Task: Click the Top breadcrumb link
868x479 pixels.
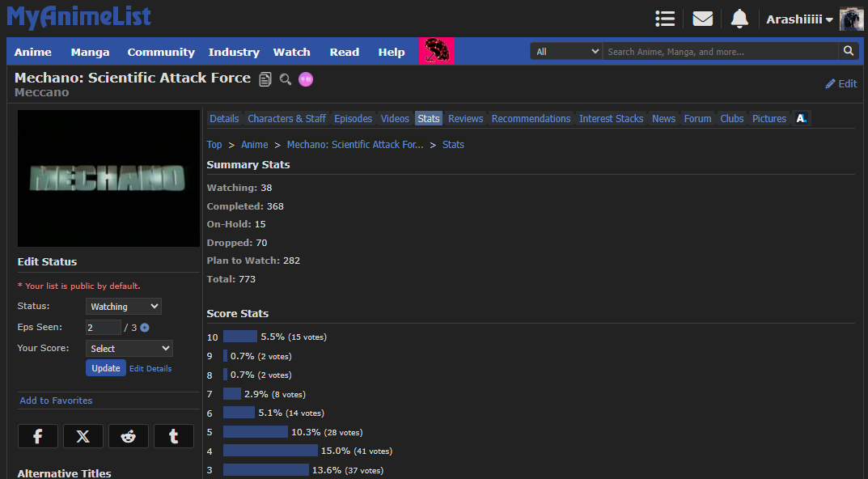Action: click(x=214, y=145)
